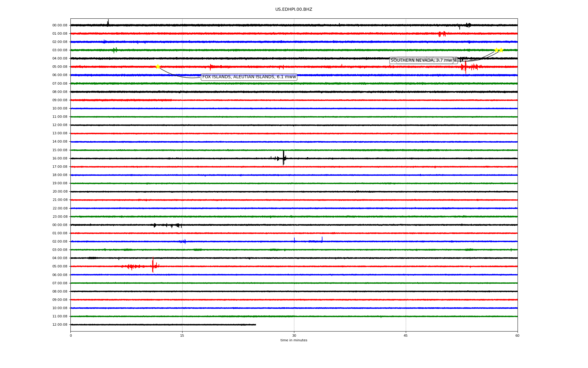Click the yellow star on the red 05:00:08 trace

tap(158, 67)
